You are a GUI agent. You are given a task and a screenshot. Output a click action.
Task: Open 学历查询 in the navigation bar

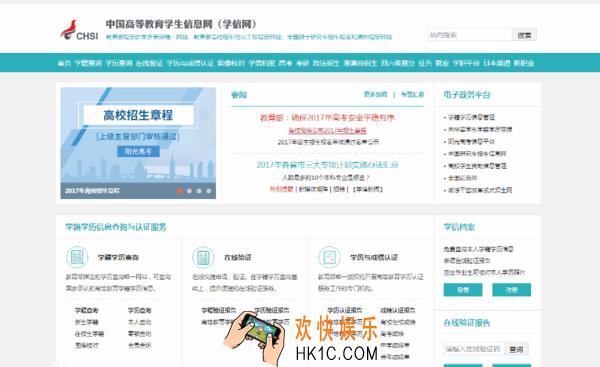click(119, 63)
